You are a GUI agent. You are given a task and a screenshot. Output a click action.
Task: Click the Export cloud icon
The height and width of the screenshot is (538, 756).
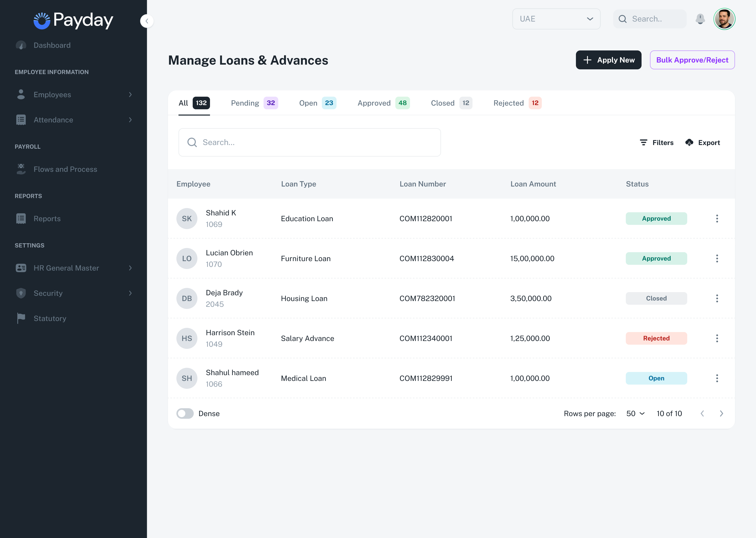[x=689, y=142]
